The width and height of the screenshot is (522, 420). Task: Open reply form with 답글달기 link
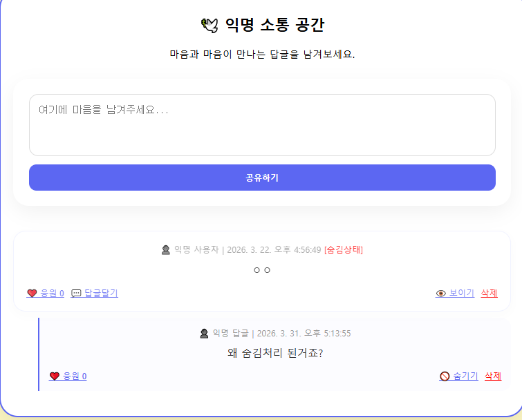click(x=101, y=293)
